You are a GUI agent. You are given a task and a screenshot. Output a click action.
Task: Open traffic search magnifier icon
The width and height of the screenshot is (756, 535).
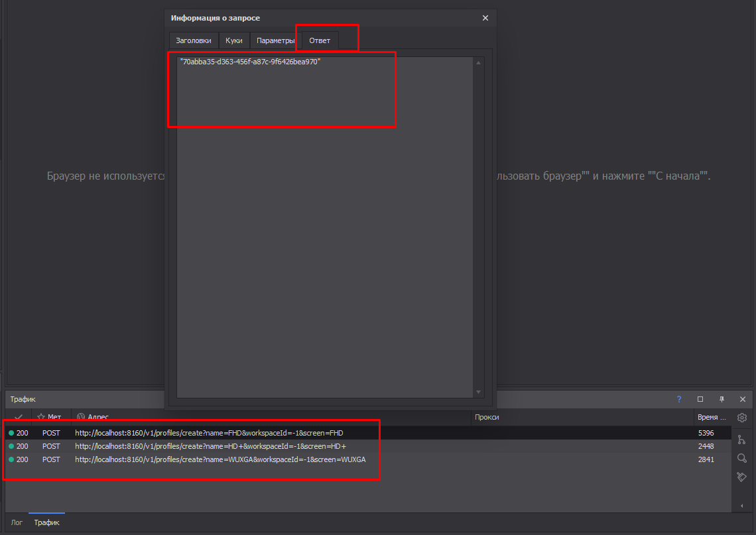tap(742, 458)
